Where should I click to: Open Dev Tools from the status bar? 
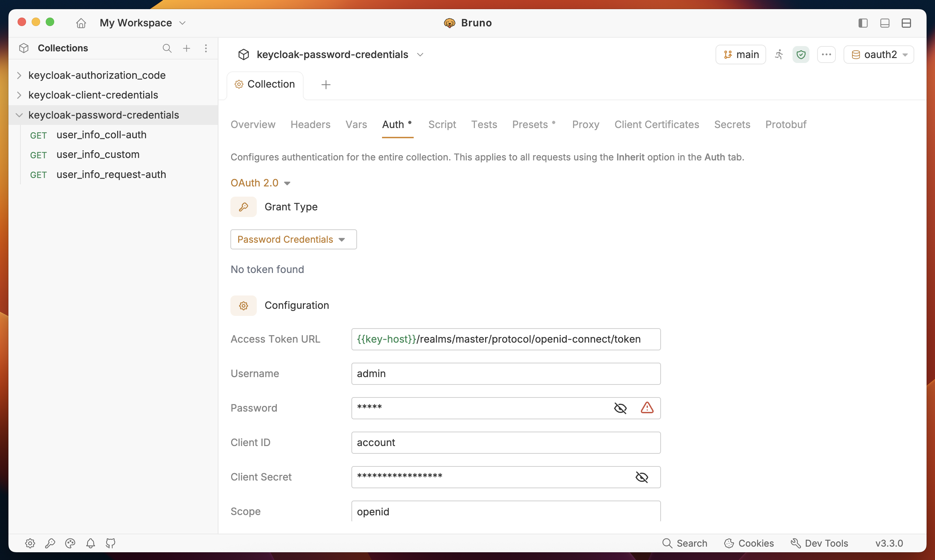click(x=819, y=543)
